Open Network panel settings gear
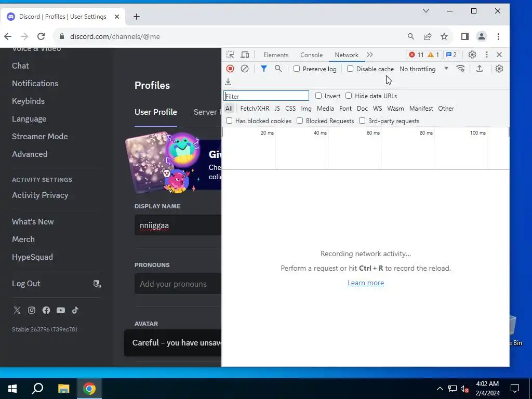This screenshot has height=399, width=532. (499, 69)
